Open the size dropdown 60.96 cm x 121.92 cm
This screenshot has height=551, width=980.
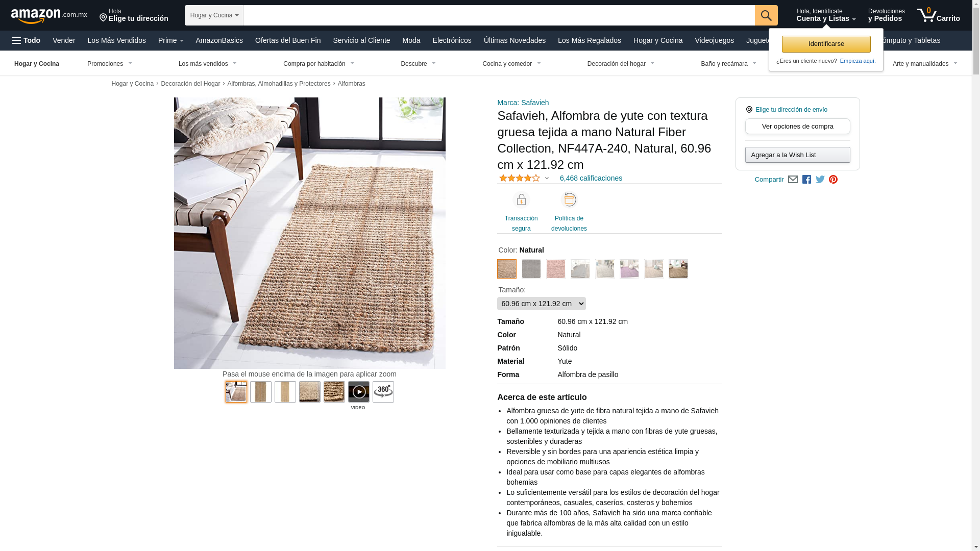(542, 304)
